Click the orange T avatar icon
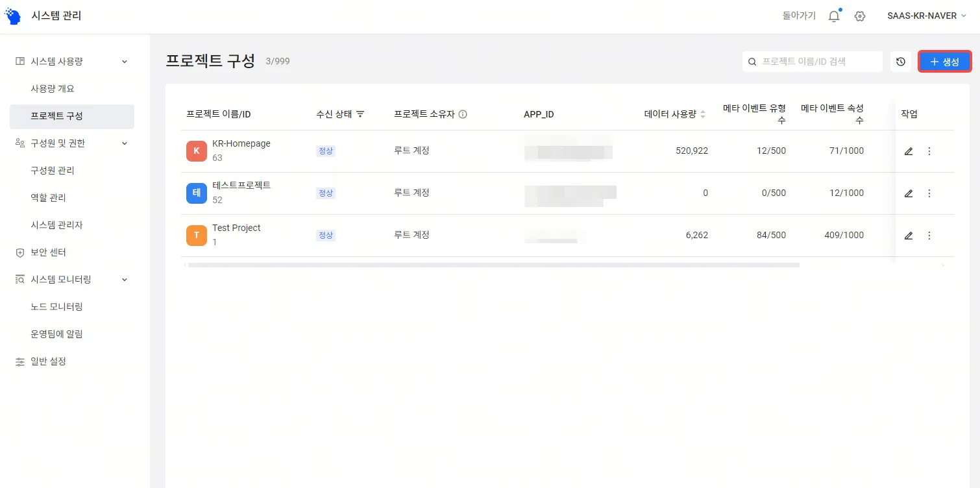 tap(197, 235)
